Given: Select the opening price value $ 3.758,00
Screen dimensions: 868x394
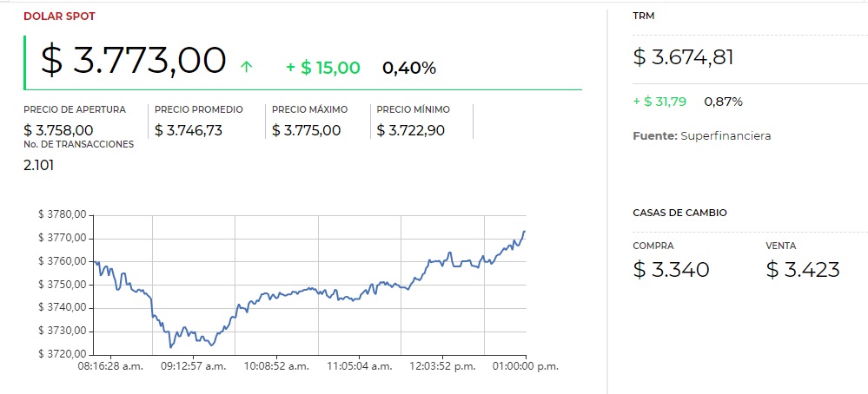Looking at the screenshot, I should [x=58, y=130].
